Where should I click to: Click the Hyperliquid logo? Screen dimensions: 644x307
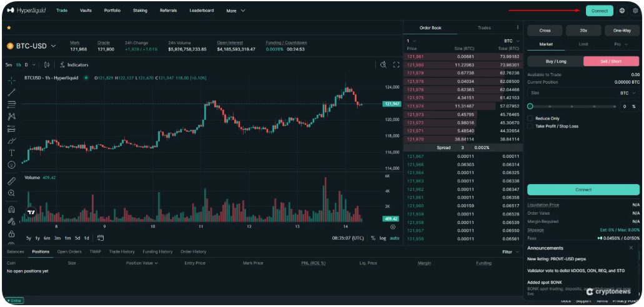27,11
